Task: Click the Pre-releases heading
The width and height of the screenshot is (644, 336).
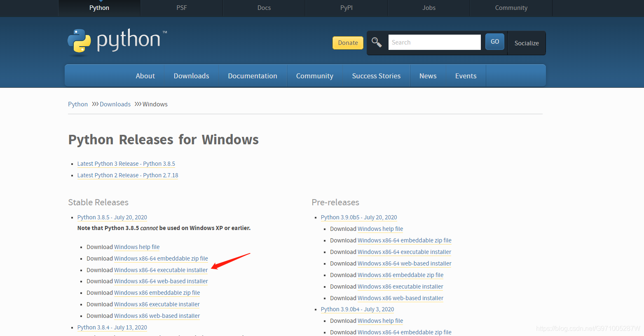Action: [335, 202]
